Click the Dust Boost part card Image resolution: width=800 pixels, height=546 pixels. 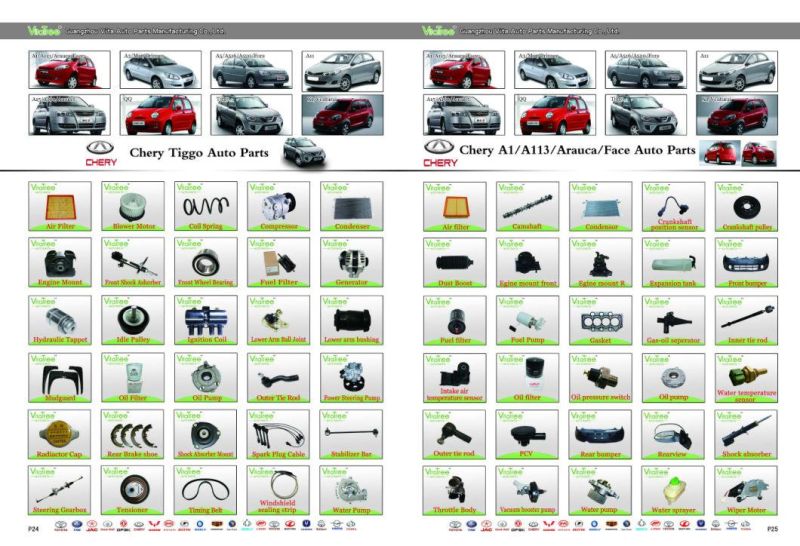tap(455, 263)
